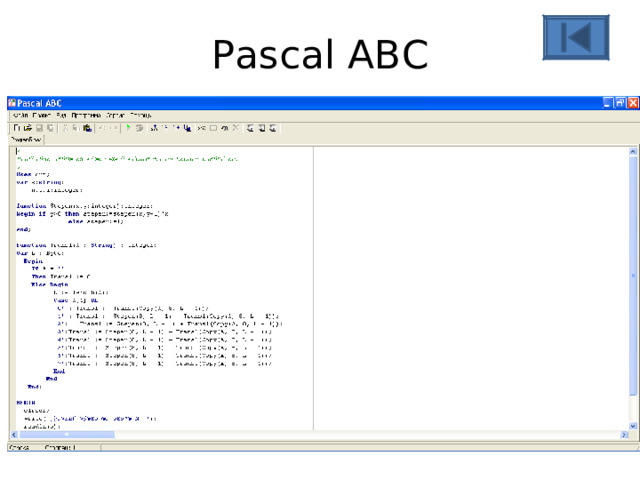Click the vertical scrollbar down arrow
The height and width of the screenshot is (480, 640).
pyautogui.click(x=633, y=426)
